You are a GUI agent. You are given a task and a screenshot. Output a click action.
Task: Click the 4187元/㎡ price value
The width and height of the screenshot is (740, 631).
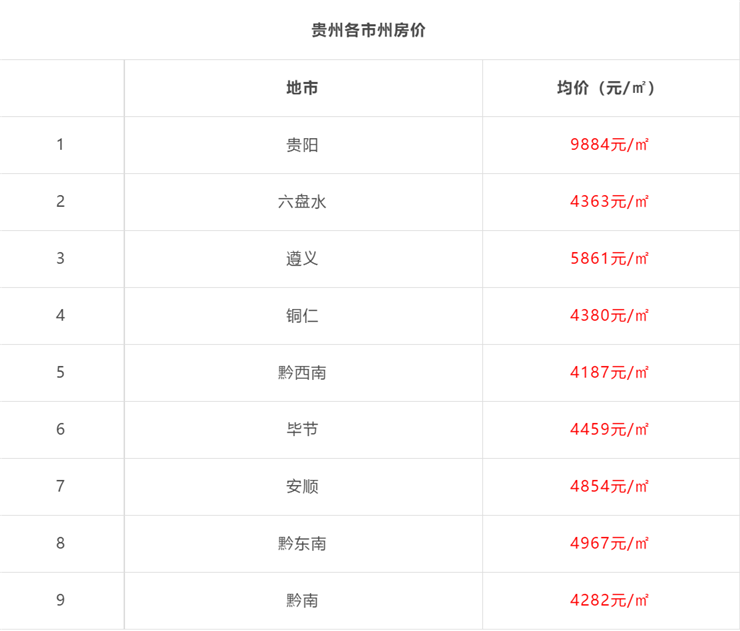tap(609, 372)
